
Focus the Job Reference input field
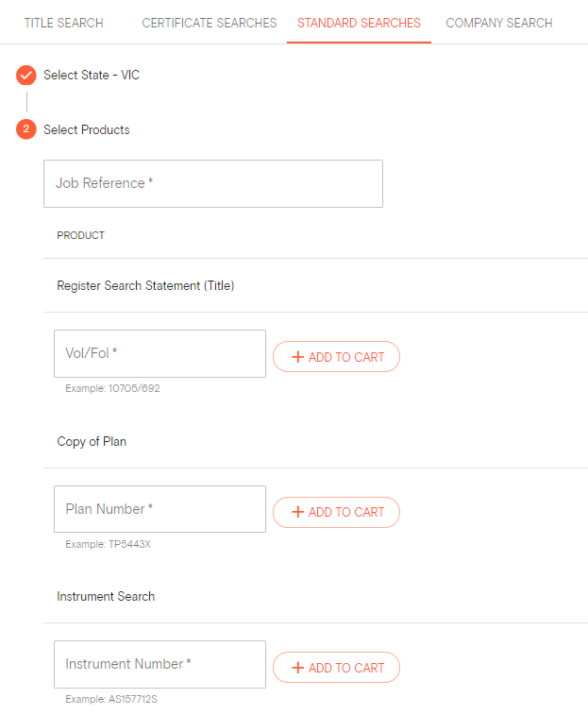coord(213,183)
